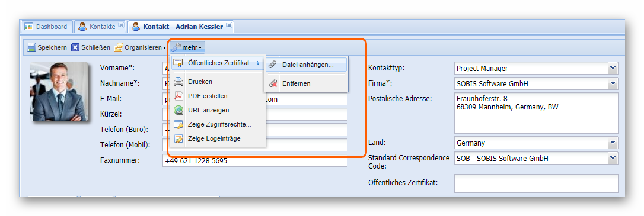Select the Kontakt - Adrian Kessler tab
This screenshot has width=644, height=216.
(181, 27)
